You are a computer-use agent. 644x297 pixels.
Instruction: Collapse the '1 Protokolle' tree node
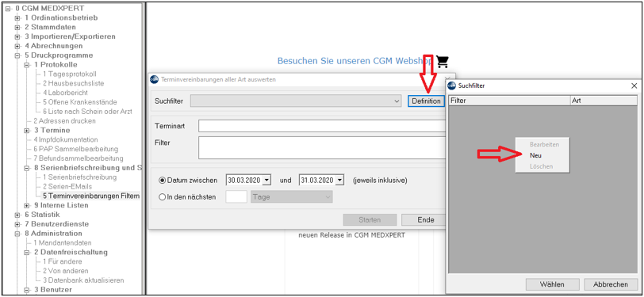26,65
